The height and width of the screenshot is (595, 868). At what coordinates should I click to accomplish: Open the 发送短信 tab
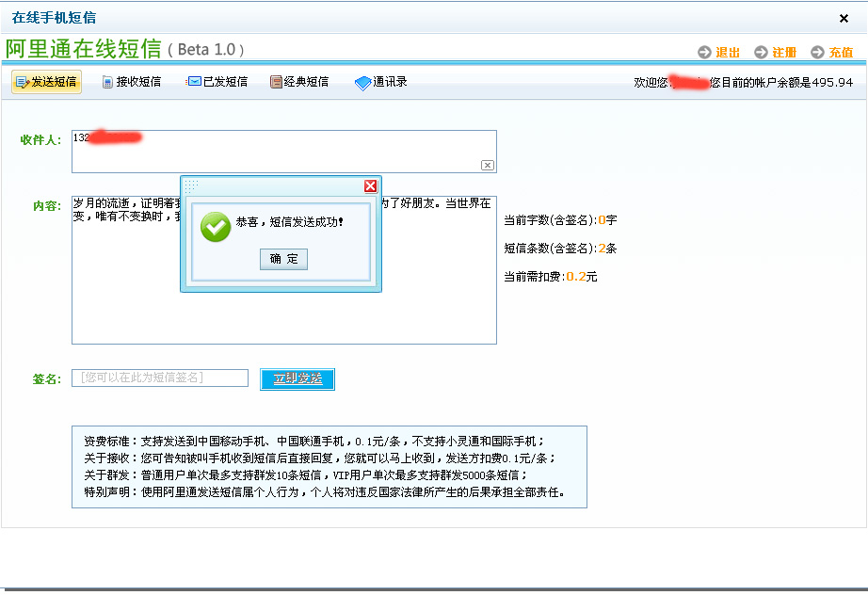[x=46, y=82]
